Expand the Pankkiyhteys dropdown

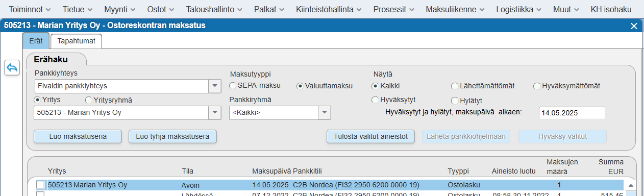pyautogui.click(x=215, y=86)
